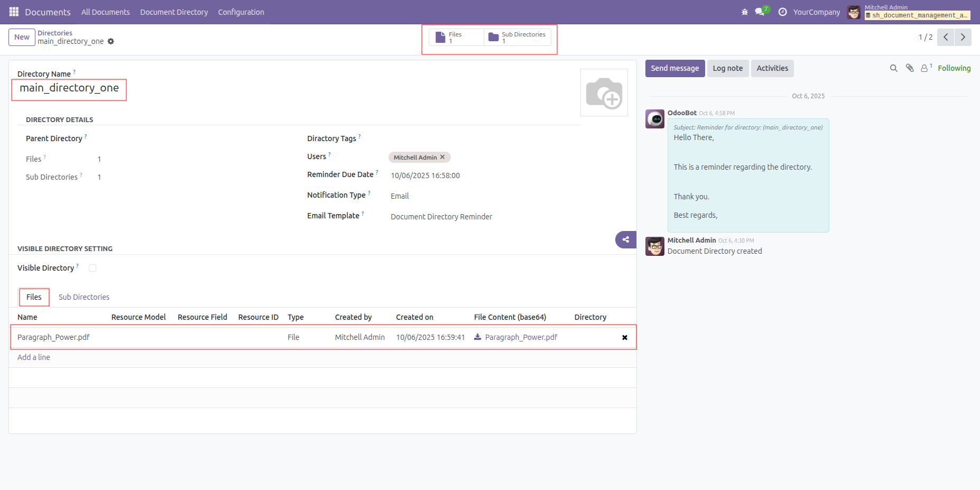Go to the next record arrow
Screen dimensions: 980x490
tap(963, 37)
